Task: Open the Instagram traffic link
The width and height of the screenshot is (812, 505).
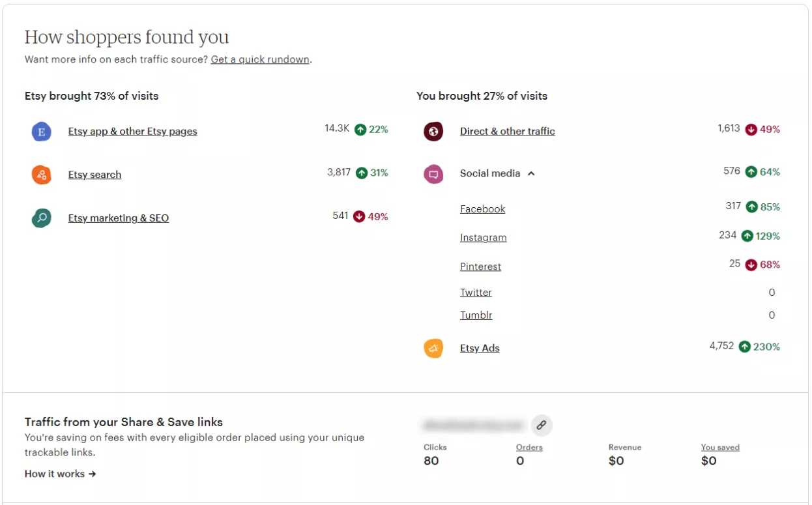Action: 483,238
